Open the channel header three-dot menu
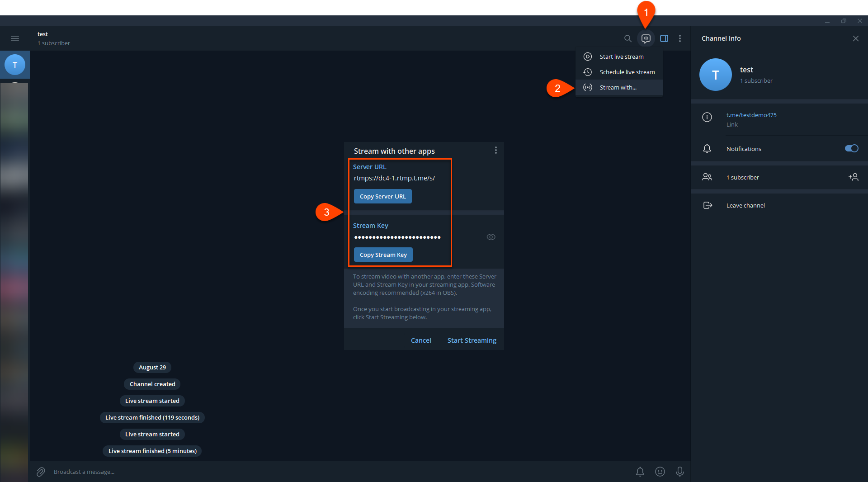The width and height of the screenshot is (868, 482). click(x=680, y=38)
